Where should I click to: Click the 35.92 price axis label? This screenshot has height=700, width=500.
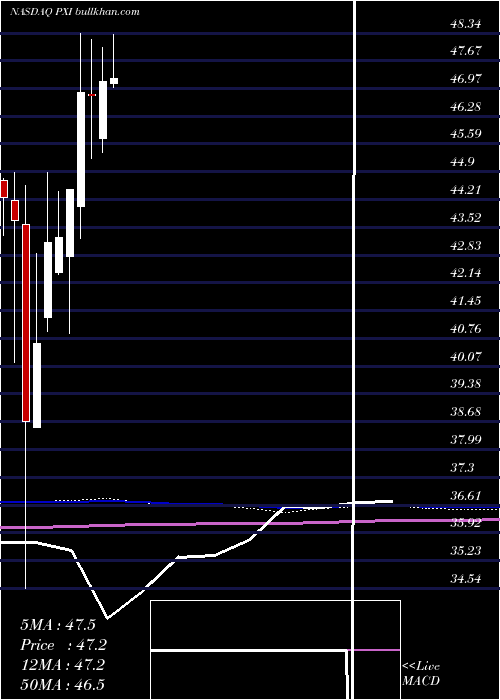(x=466, y=523)
